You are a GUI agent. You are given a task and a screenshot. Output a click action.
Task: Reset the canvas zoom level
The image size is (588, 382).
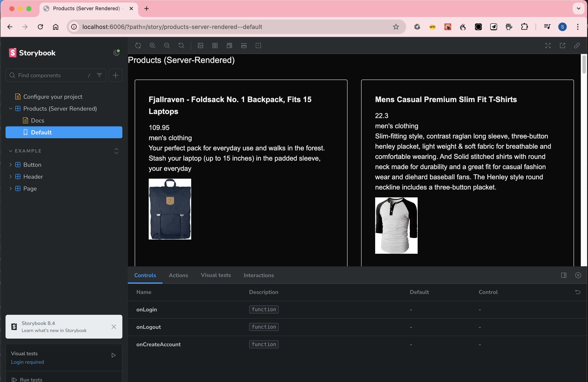[x=181, y=46]
